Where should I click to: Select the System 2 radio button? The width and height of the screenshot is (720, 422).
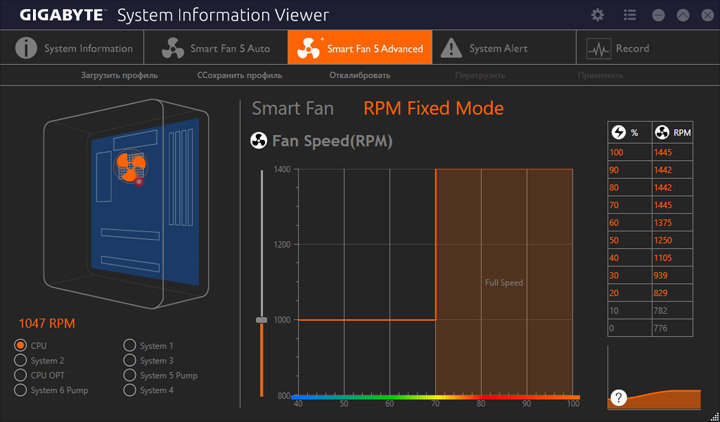(20, 360)
